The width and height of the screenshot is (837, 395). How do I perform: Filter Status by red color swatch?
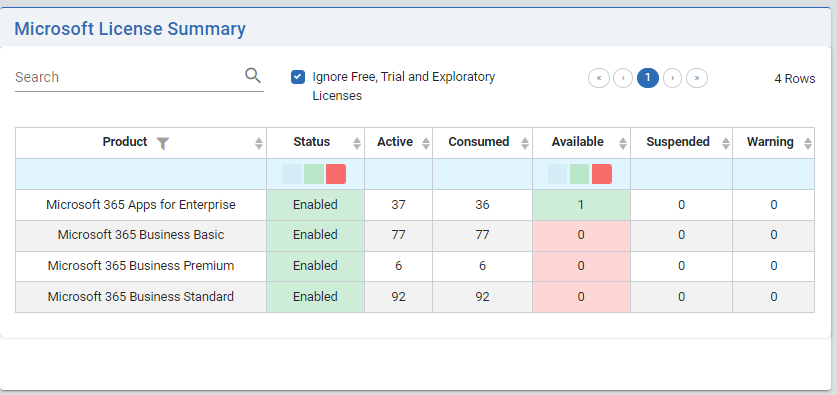(x=336, y=174)
